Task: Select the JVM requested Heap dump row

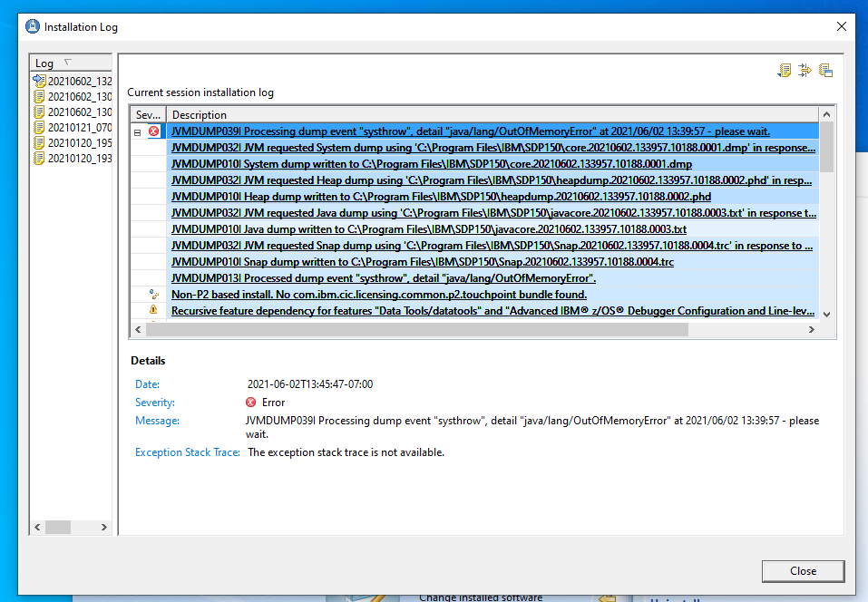Action: pos(492,180)
